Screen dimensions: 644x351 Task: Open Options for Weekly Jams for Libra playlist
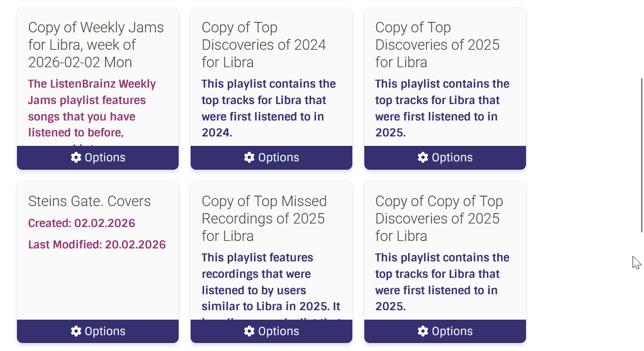pyautogui.click(x=105, y=157)
